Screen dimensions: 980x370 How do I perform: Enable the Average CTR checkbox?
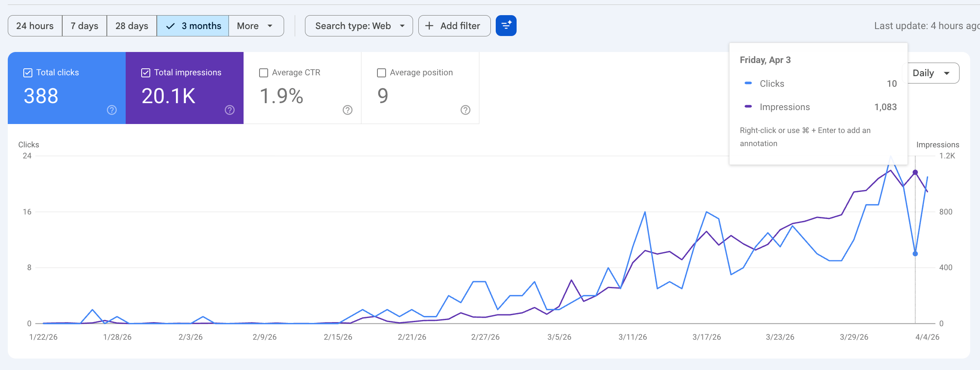point(263,72)
